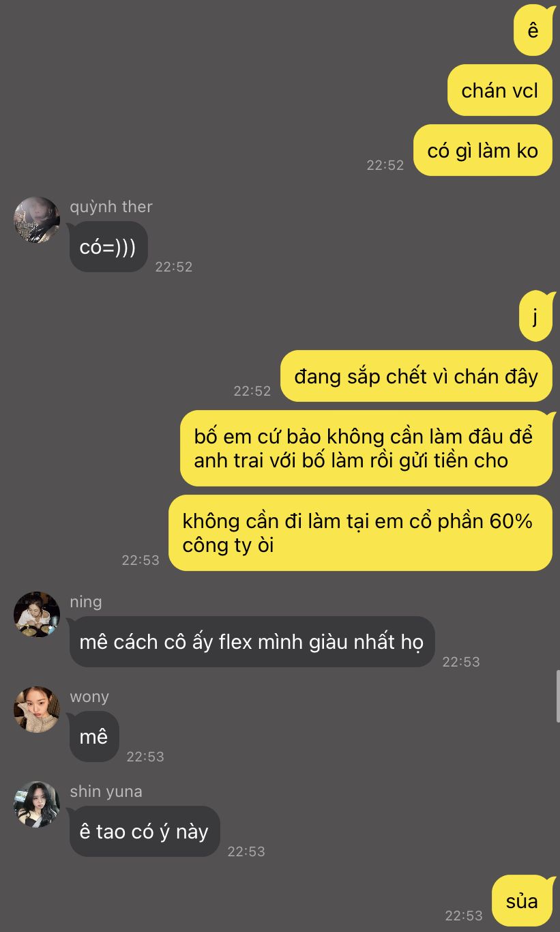560x932 pixels.
Task: Select the "j" yellow message bubble
Action: tap(535, 316)
